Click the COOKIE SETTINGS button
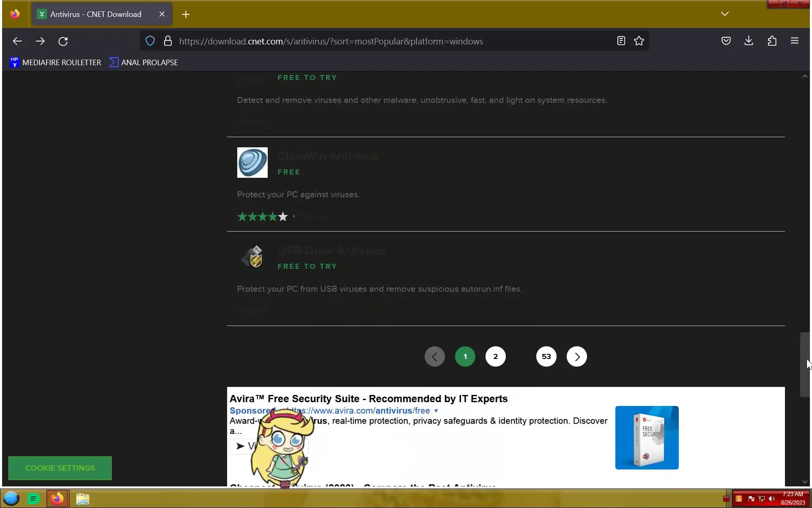 coord(60,468)
